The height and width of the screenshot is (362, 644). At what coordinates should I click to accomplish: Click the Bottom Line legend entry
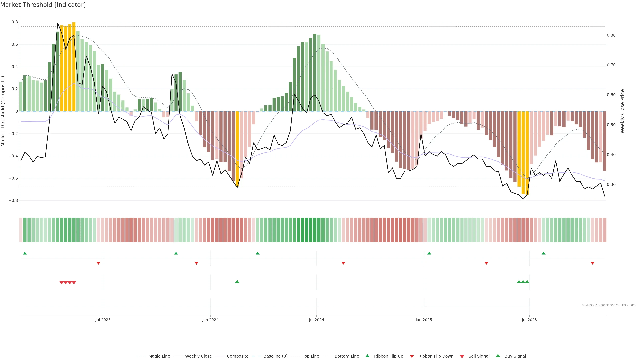point(346,356)
